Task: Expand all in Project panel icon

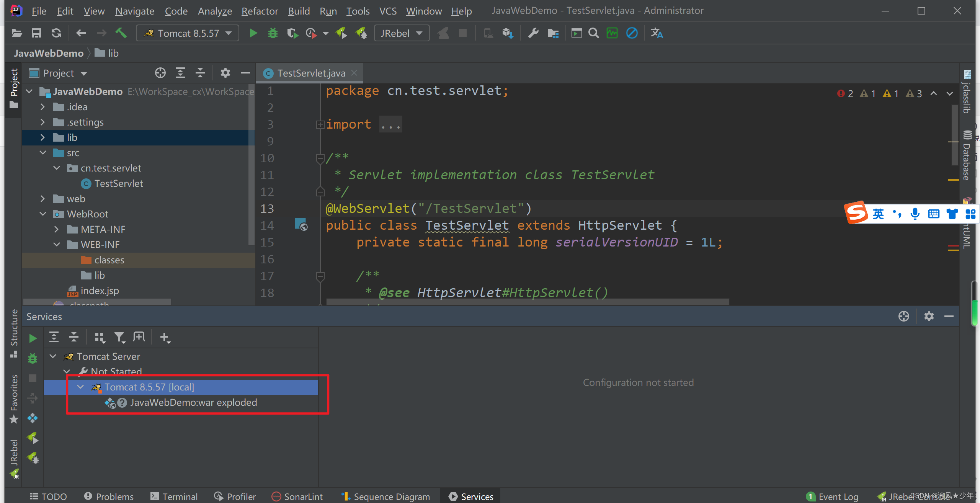Action: (x=180, y=73)
